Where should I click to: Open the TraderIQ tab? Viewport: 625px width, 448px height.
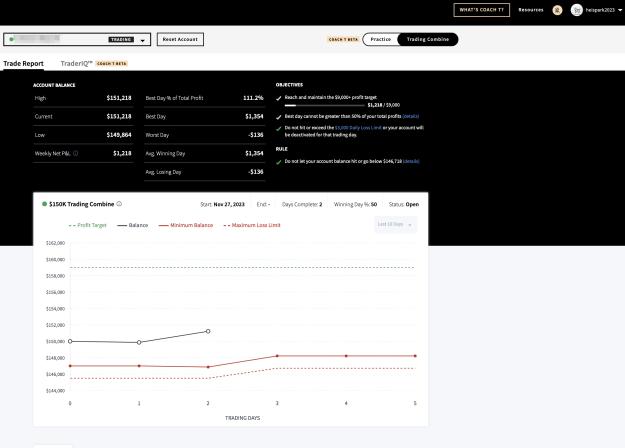77,63
